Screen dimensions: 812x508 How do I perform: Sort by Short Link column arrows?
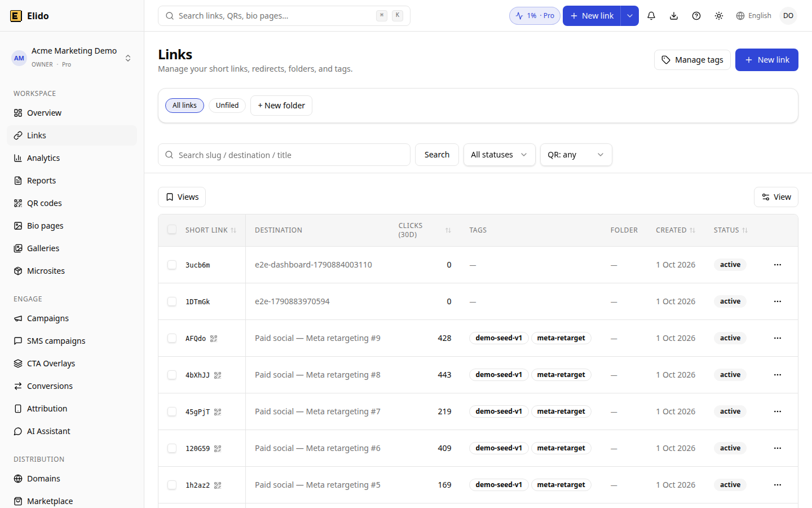pyautogui.click(x=233, y=230)
